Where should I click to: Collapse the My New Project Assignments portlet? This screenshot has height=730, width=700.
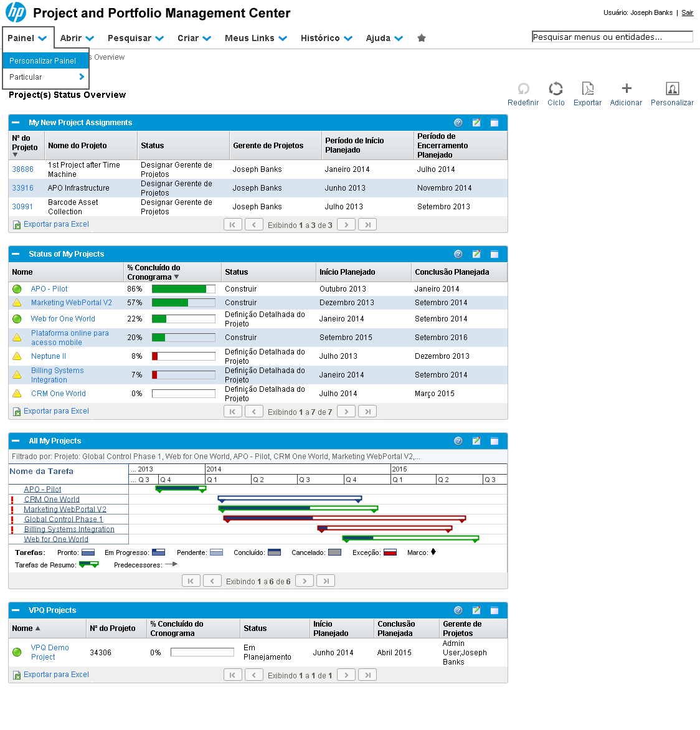[16, 123]
